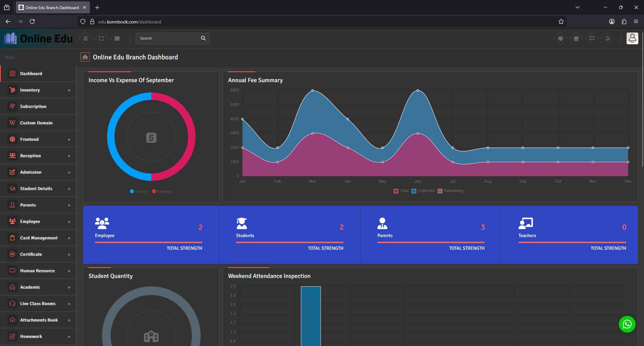Click the globe language icon
644x346 pixels.
point(560,39)
